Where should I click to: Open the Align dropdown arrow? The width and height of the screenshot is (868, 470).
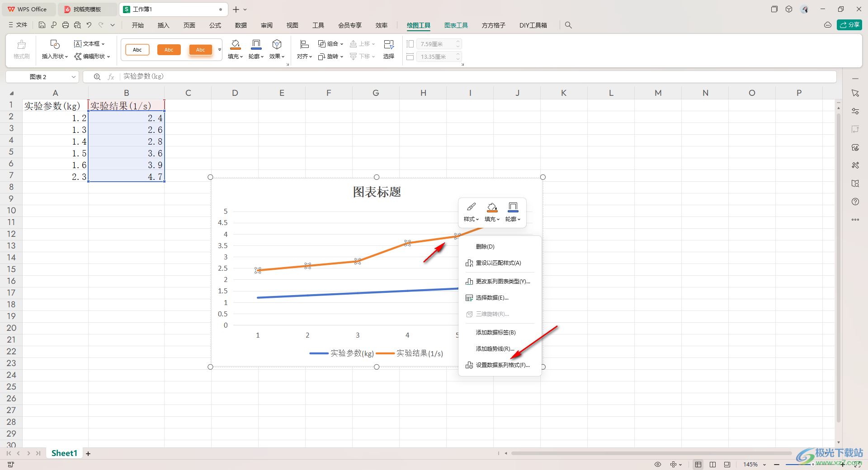[311, 56]
